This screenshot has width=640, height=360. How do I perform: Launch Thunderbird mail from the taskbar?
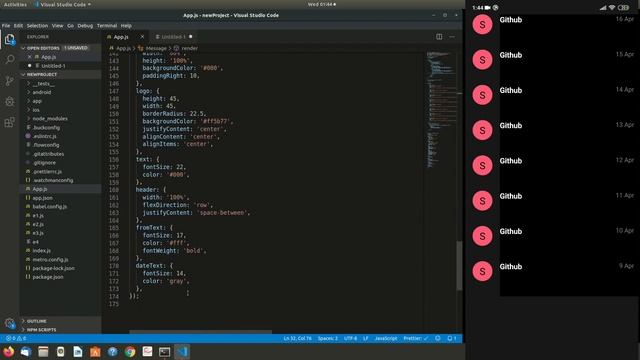coord(26,351)
